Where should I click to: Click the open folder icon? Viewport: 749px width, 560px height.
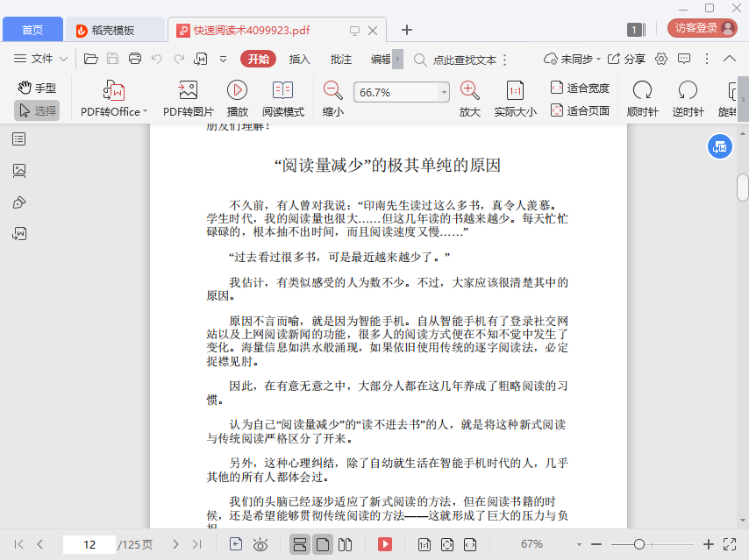[90, 60]
